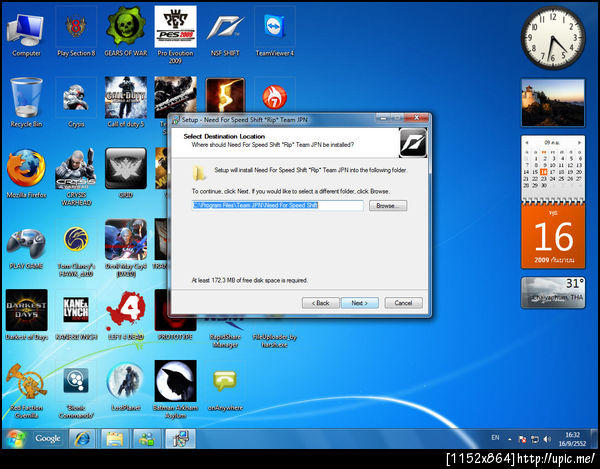Browse for a different install folder
The height and width of the screenshot is (469, 600).
(x=388, y=205)
